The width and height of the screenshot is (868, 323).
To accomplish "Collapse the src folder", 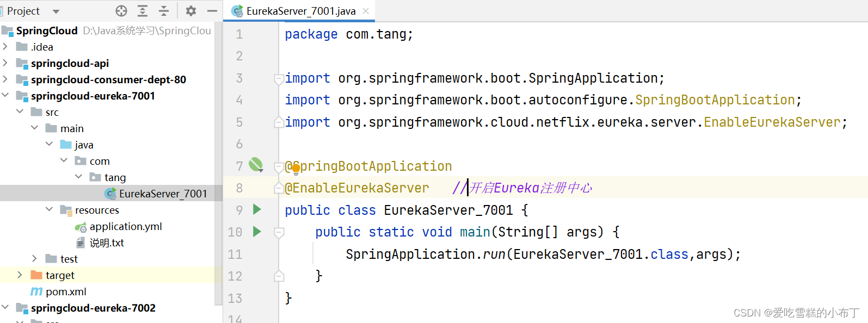I will pyautogui.click(x=20, y=112).
